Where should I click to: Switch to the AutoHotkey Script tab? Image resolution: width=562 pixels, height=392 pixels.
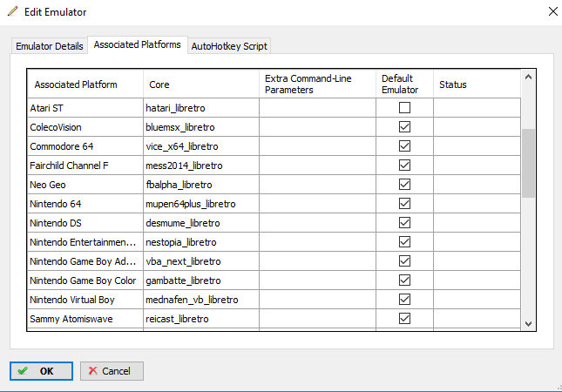[229, 46]
